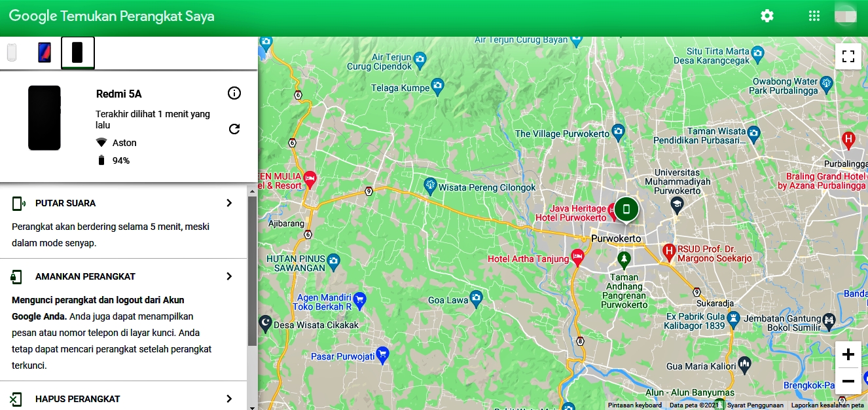The image size is (868, 410).
Task: Zoom in on the map
Action: (848, 355)
